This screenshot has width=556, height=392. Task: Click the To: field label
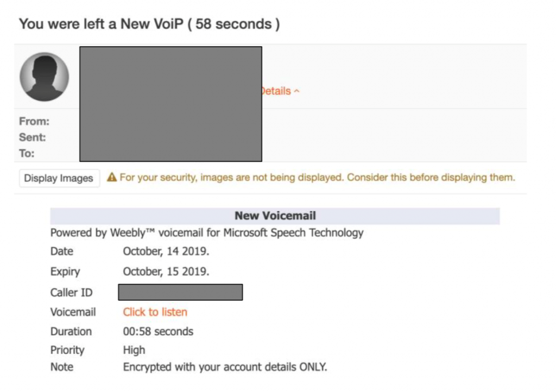pyautogui.click(x=27, y=154)
